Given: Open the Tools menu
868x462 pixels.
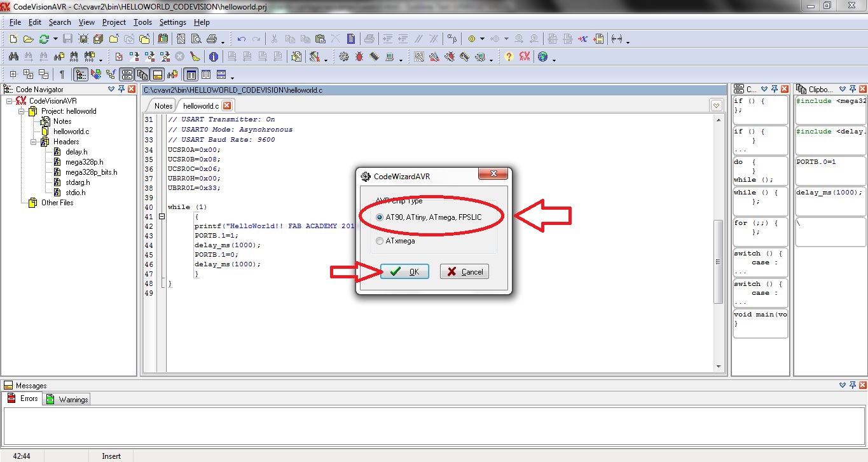Looking at the screenshot, I should click(x=143, y=22).
